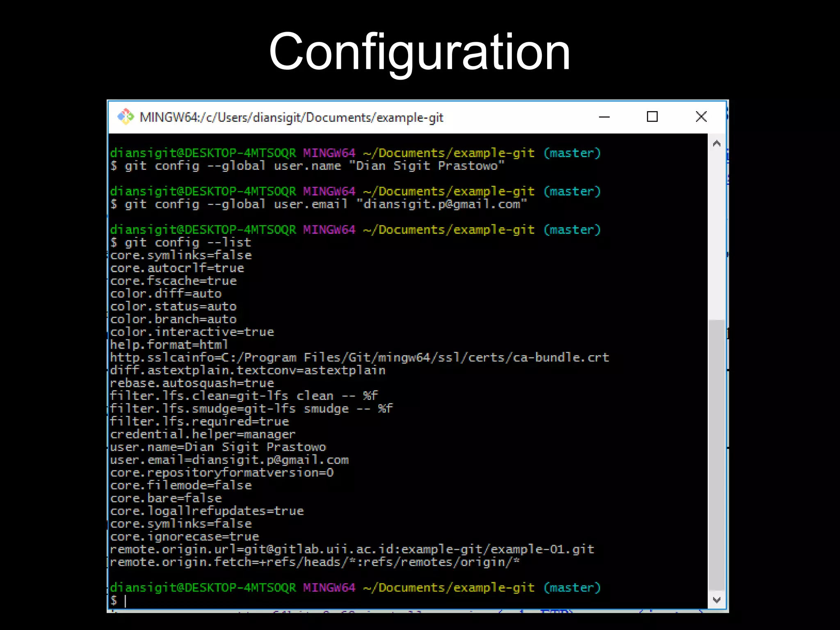Close the MINGW64 terminal window

(701, 117)
